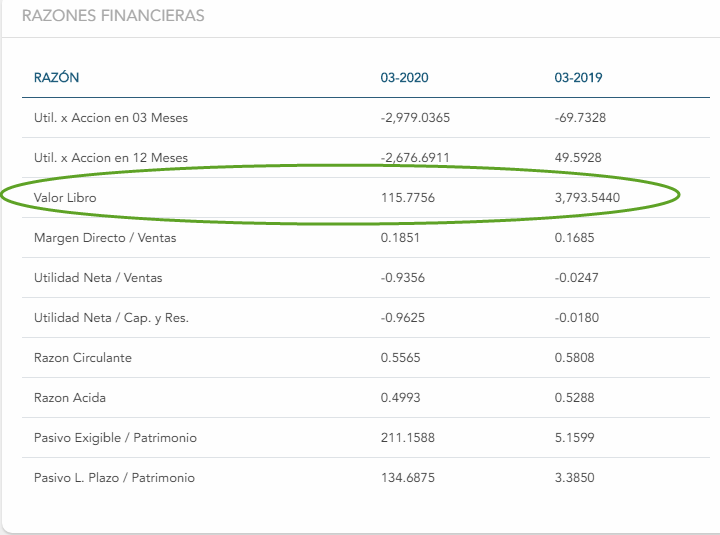
Task: Select the Util. x Accion en 03 Meses row
Action: pos(110,118)
